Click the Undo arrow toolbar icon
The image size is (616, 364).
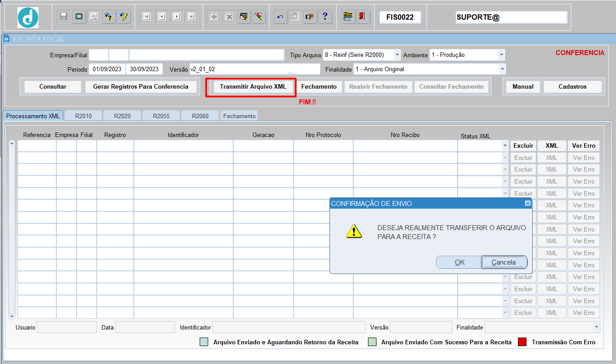(280, 17)
